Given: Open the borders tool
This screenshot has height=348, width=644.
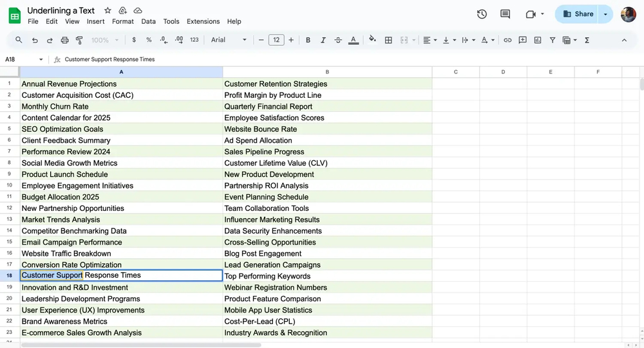Looking at the screenshot, I should (x=388, y=40).
